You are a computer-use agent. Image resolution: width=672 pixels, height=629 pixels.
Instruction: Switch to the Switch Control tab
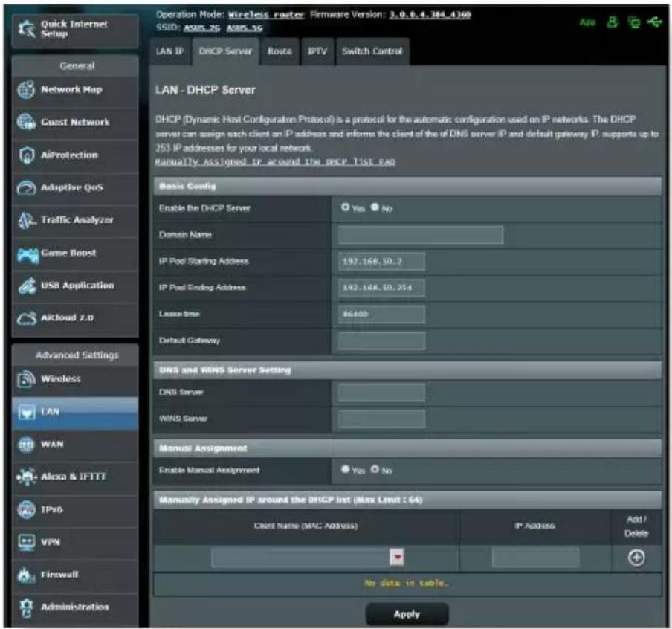point(372,51)
